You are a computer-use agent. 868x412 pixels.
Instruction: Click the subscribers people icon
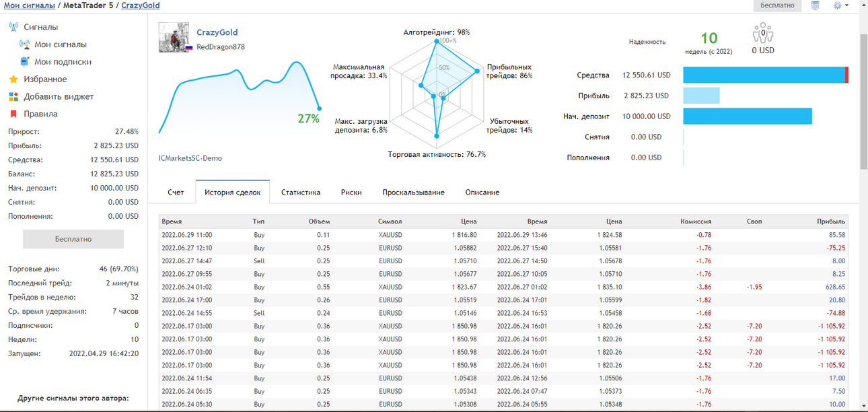(763, 33)
